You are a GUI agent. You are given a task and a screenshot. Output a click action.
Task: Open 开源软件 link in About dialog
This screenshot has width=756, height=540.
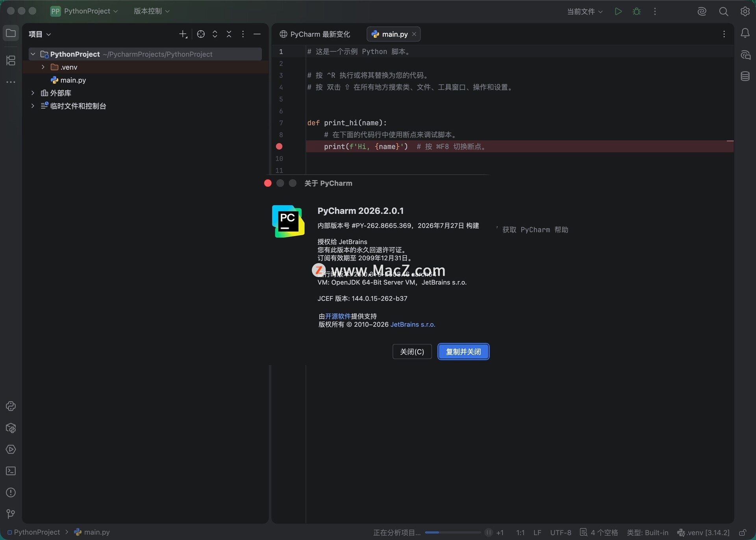338,316
